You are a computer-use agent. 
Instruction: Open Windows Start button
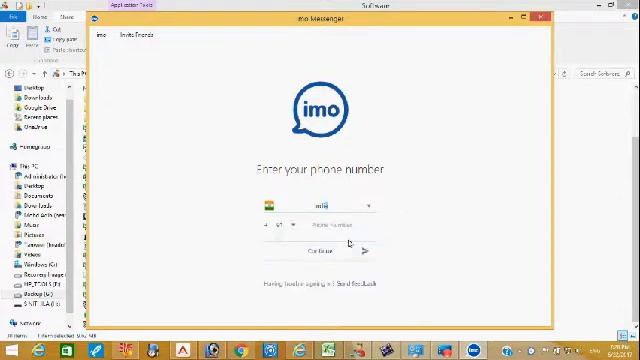[11, 351]
